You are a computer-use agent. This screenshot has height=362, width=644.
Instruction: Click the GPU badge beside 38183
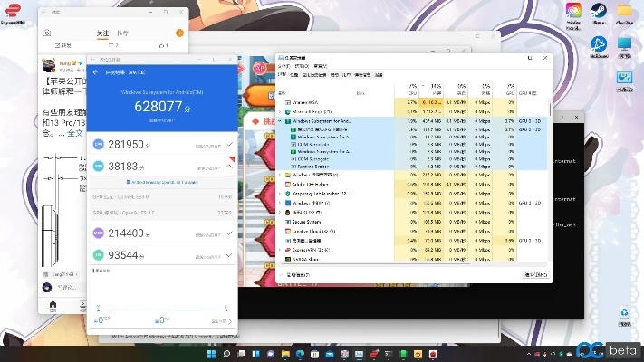coord(99,167)
